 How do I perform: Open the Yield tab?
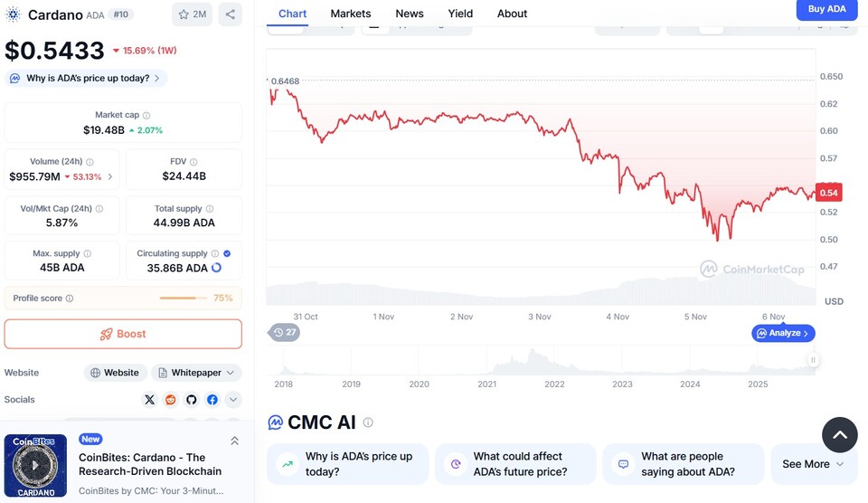tap(460, 14)
